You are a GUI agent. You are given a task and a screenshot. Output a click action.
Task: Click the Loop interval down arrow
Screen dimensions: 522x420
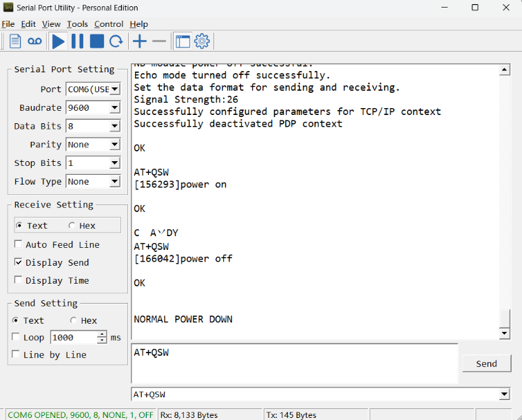pos(102,340)
